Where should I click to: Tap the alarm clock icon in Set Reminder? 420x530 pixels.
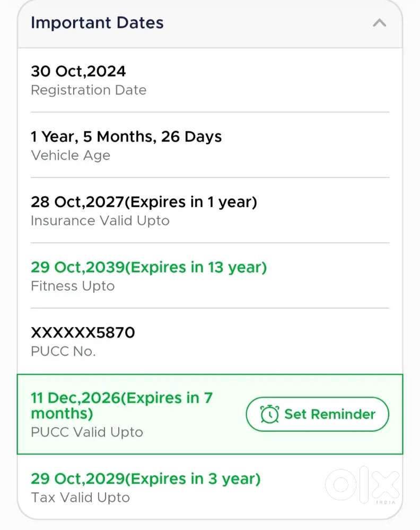coord(270,414)
